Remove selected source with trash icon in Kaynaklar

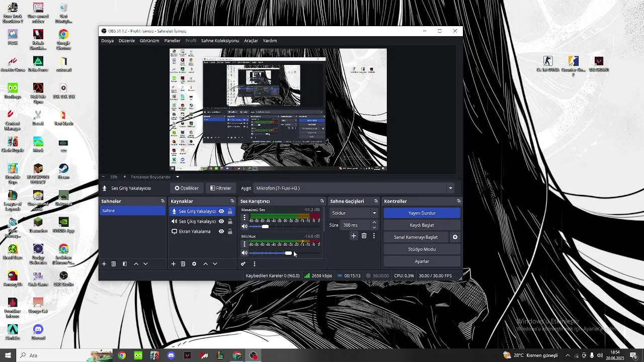pos(183,264)
